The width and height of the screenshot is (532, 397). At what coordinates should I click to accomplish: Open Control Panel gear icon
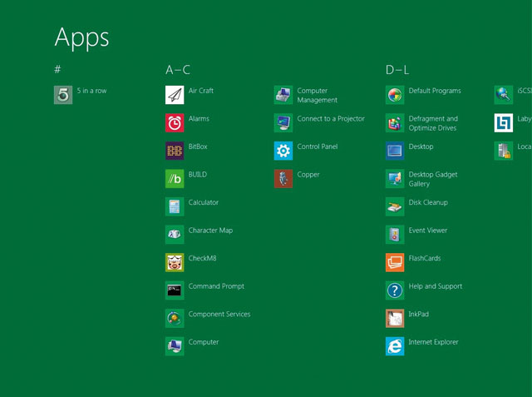tap(283, 151)
